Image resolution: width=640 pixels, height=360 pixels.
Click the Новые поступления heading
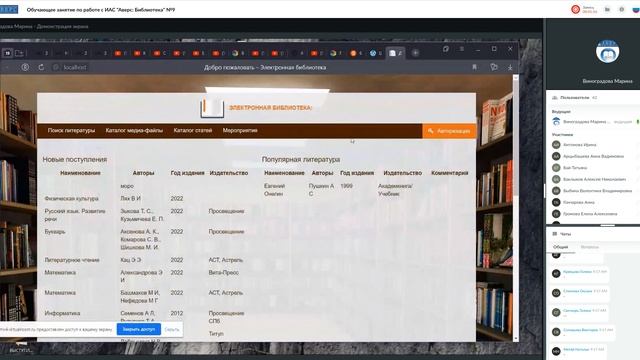click(75, 160)
